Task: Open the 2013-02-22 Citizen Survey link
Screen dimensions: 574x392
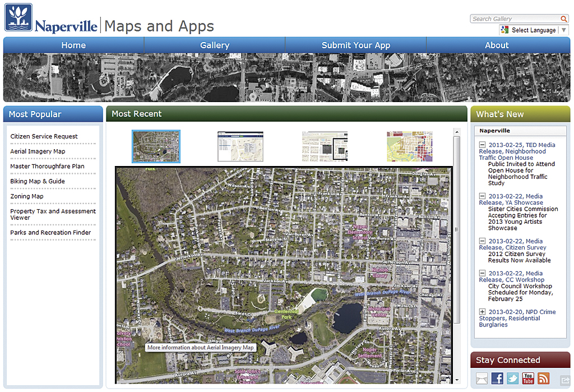Action: pos(512,245)
